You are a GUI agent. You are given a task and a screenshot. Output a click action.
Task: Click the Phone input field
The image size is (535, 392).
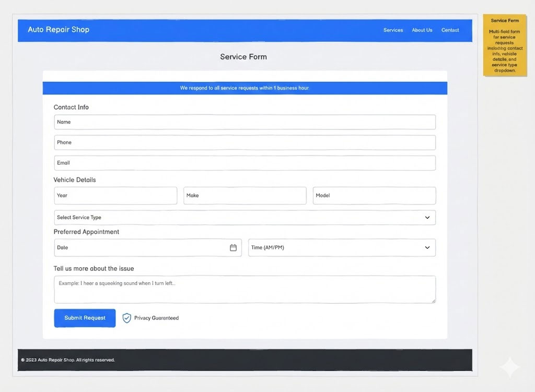(245, 142)
